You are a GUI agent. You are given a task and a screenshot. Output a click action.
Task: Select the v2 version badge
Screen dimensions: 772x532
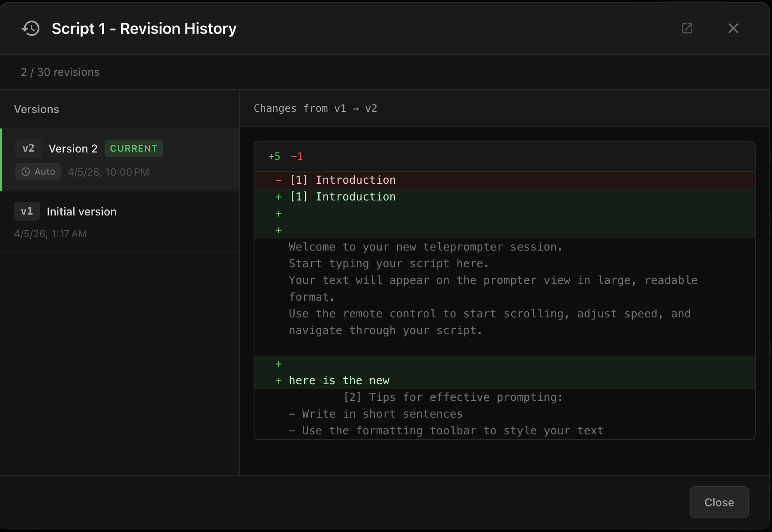click(28, 148)
